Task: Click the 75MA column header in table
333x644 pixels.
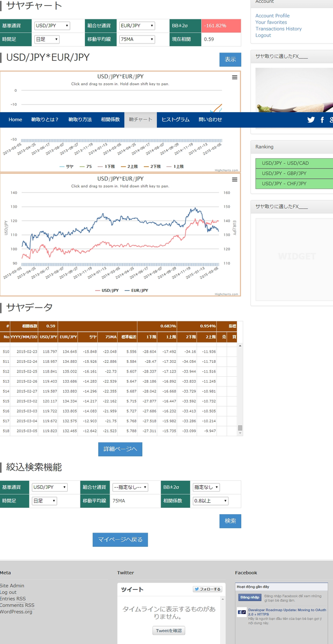Action: (x=107, y=336)
